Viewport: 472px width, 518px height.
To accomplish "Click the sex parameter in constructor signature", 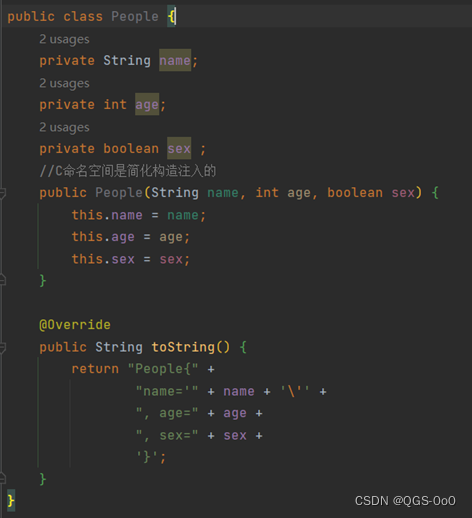I will coord(403,193).
